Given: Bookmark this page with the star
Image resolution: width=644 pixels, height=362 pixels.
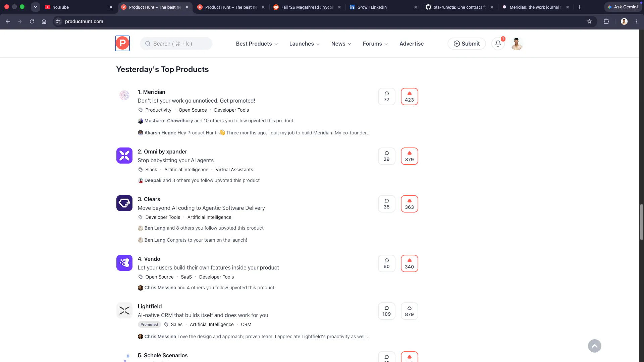Looking at the screenshot, I should click(x=589, y=21).
